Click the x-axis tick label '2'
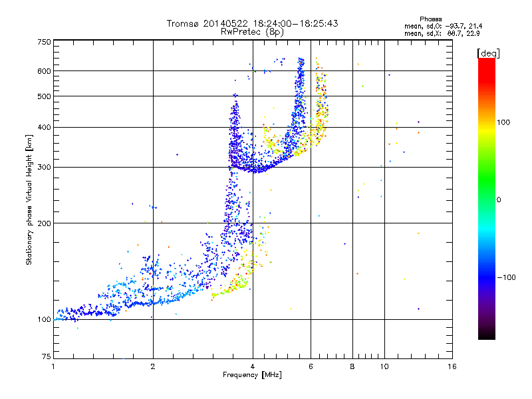Image resolution: width=532 pixels, height=399 pixels. point(153,366)
